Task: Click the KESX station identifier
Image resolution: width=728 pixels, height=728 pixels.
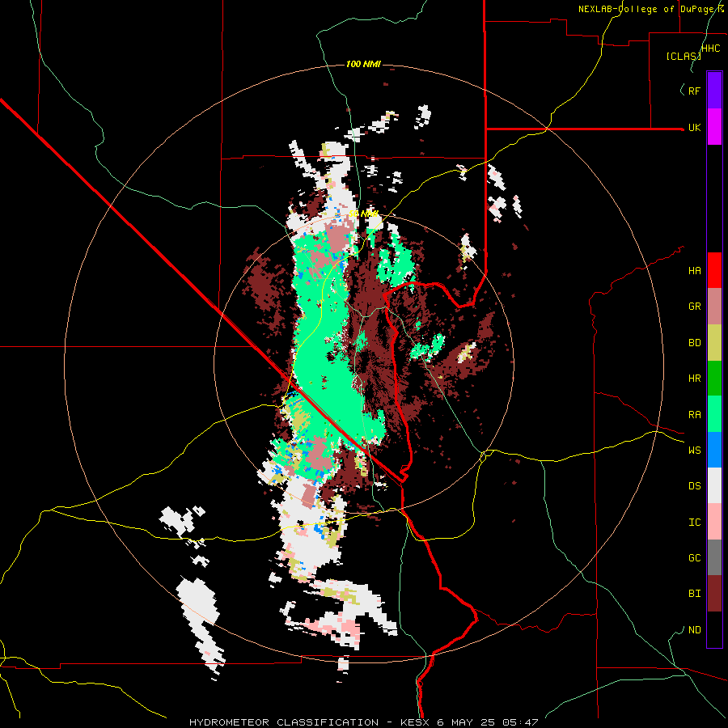Action: pyautogui.click(x=416, y=722)
